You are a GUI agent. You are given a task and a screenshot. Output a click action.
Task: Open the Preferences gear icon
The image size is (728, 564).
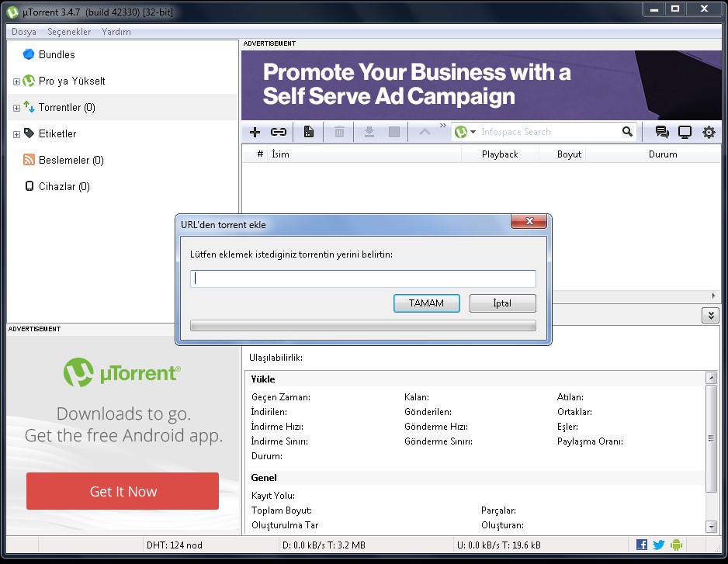tap(709, 133)
